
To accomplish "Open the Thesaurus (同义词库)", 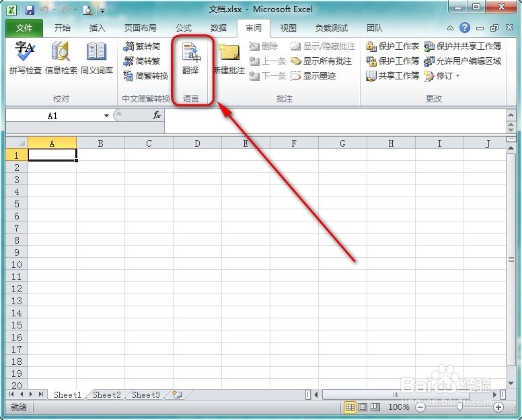I will pyautogui.click(x=97, y=57).
